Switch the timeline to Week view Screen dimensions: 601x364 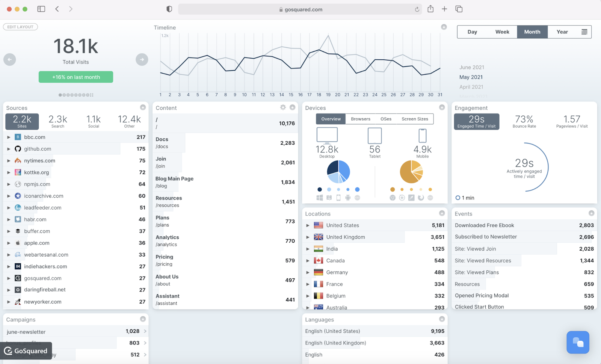pos(502,32)
